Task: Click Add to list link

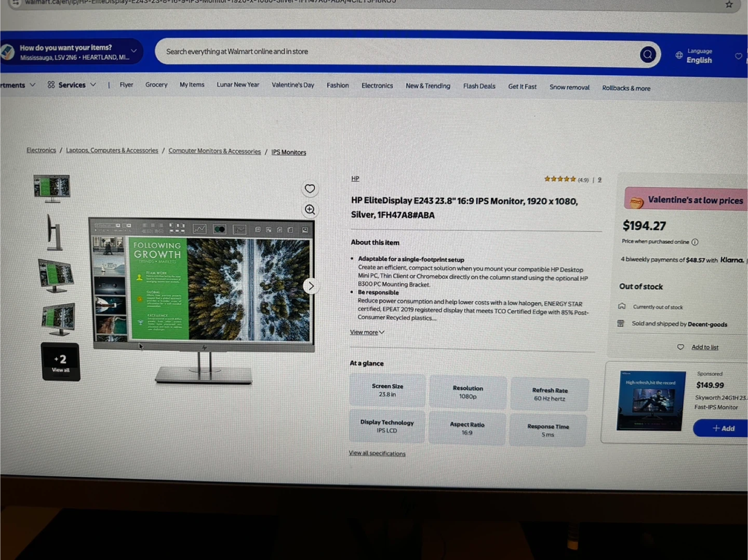Action: 704,347
